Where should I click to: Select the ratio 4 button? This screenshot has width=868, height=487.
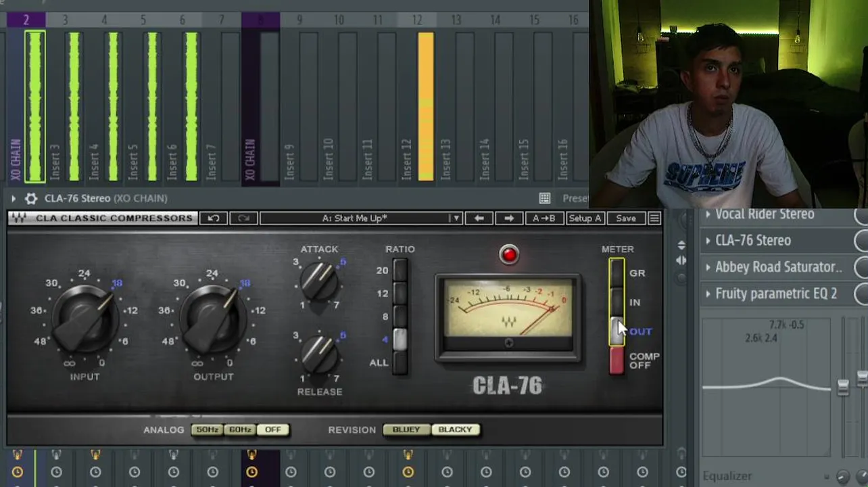click(400, 340)
